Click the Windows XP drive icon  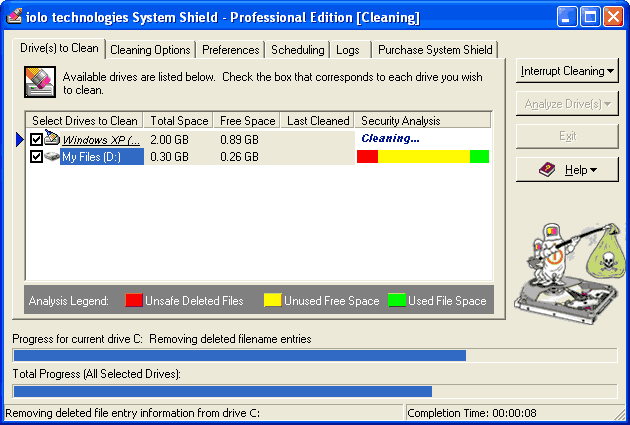(x=52, y=137)
